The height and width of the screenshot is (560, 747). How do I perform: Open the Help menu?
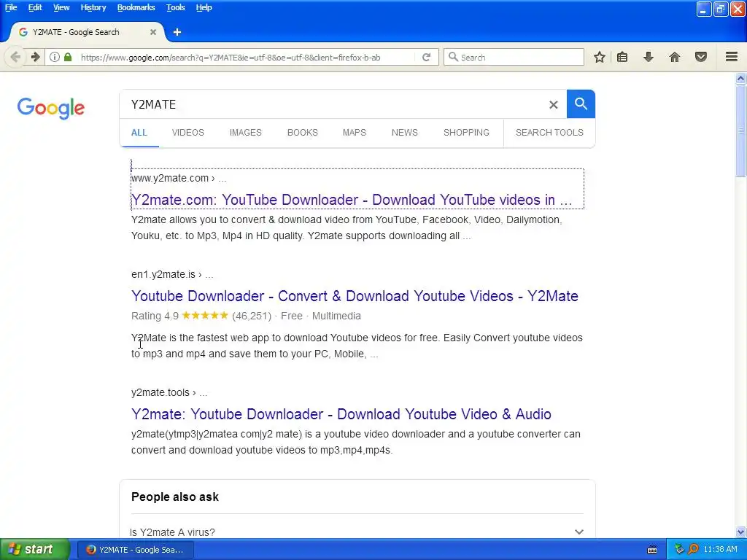pyautogui.click(x=204, y=7)
